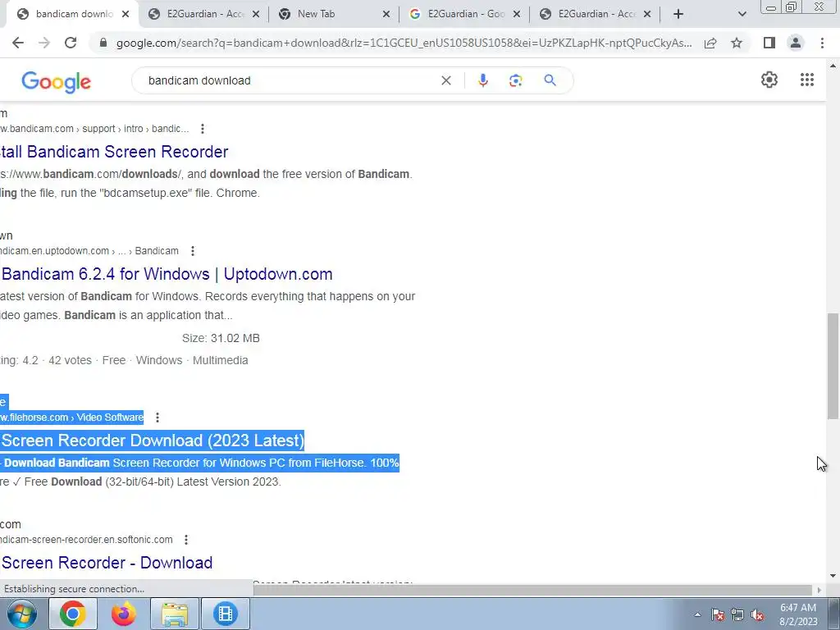Image resolution: width=840 pixels, height=630 pixels.
Task: Click the network tray icon
Action: pos(737,614)
